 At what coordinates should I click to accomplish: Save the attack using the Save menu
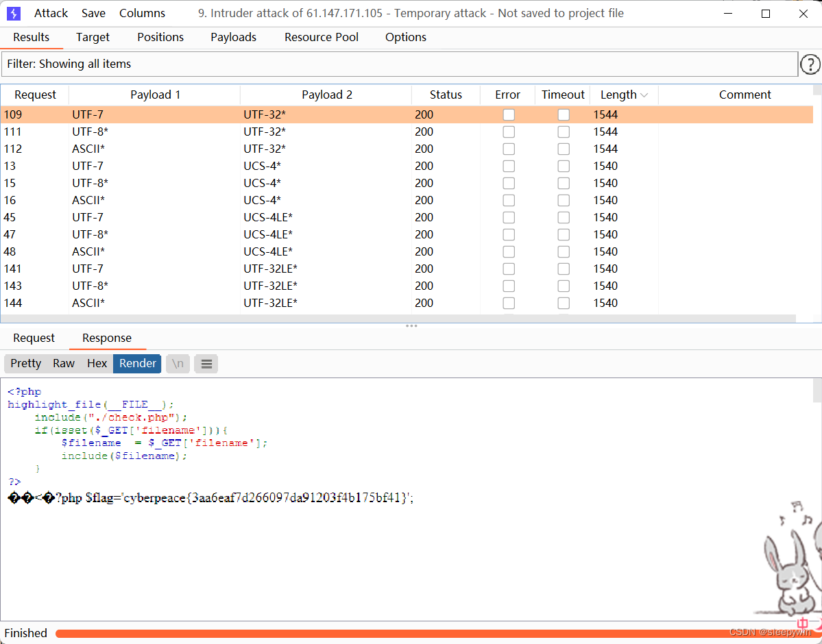tap(93, 12)
